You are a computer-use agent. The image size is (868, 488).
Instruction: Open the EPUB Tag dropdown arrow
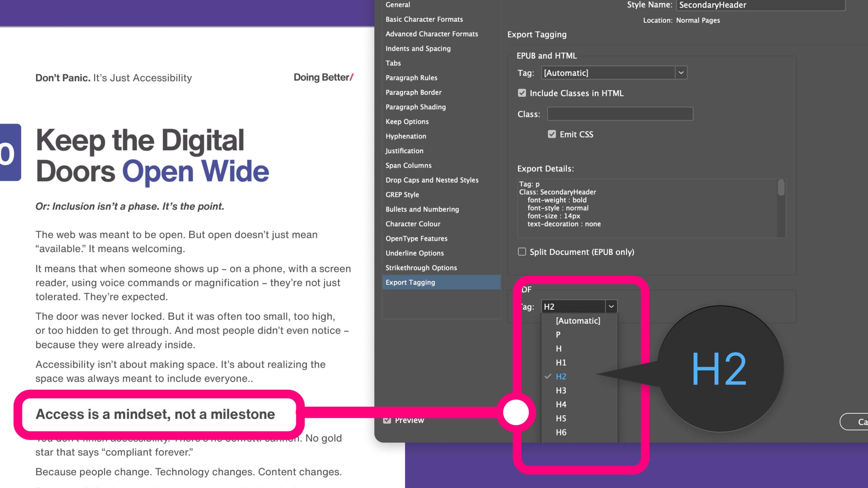click(x=681, y=73)
